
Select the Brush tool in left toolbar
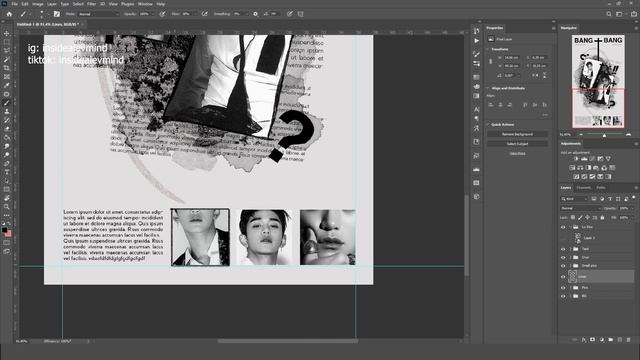pos(7,103)
